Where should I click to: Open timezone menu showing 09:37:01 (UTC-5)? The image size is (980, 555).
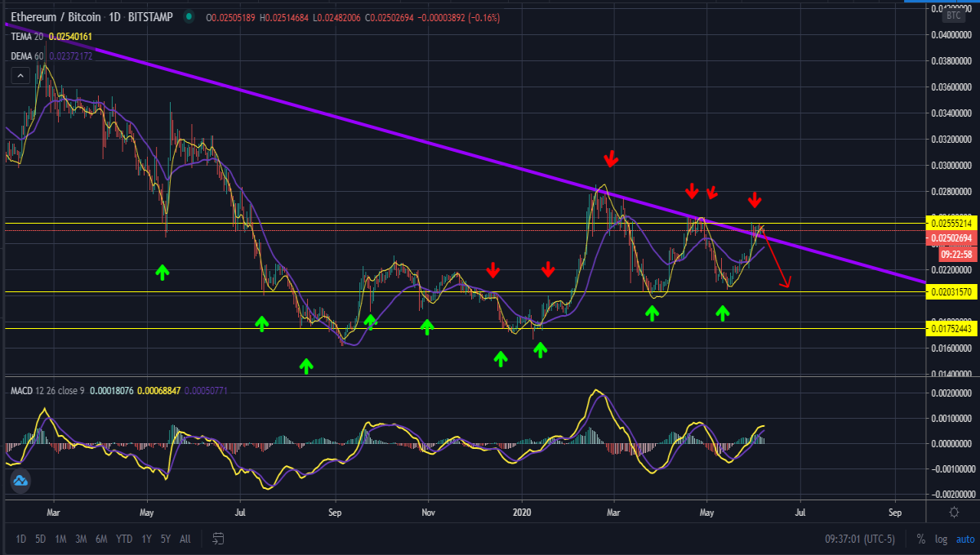tap(860, 539)
